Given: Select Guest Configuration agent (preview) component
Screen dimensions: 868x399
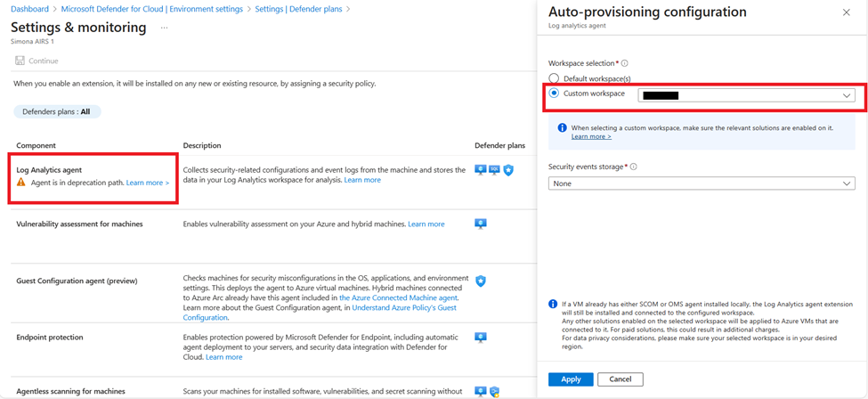Looking at the screenshot, I should 77,281.
